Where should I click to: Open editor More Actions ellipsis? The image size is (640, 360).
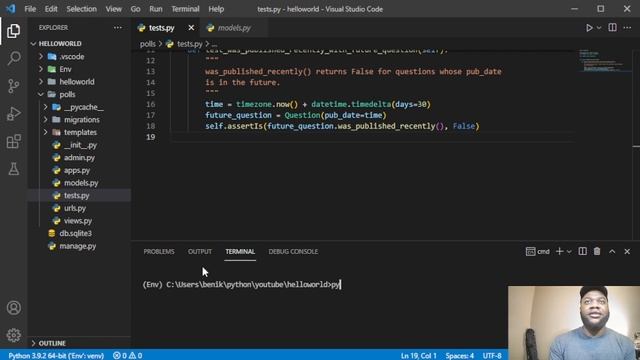click(x=627, y=28)
